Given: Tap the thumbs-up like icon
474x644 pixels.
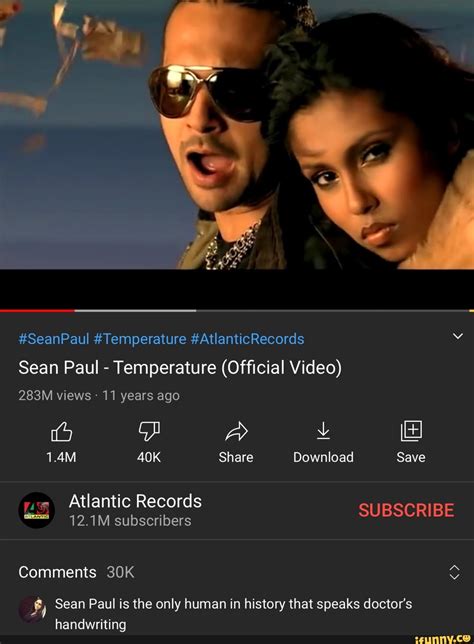Looking at the screenshot, I should pos(61,431).
